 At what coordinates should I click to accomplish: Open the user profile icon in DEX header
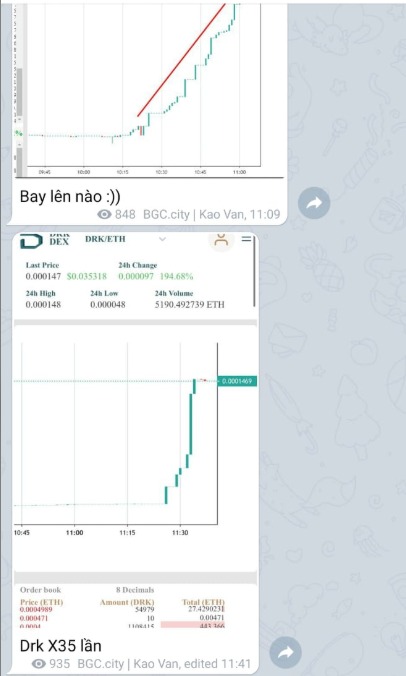(221, 241)
